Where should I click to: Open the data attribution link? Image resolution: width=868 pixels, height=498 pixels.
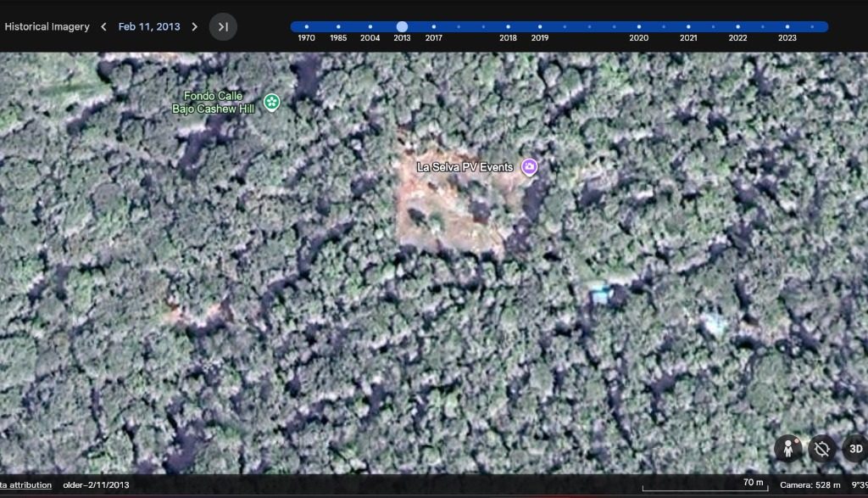click(x=25, y=485)
